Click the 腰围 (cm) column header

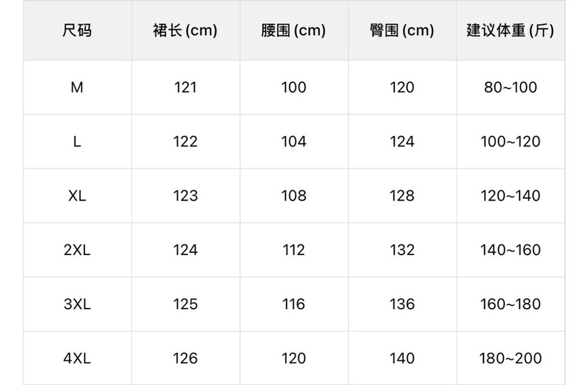293,30
